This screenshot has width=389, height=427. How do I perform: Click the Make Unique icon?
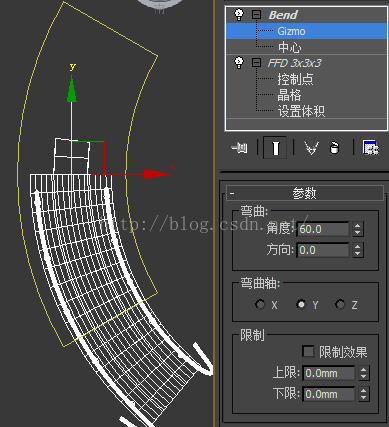[311, 148]
